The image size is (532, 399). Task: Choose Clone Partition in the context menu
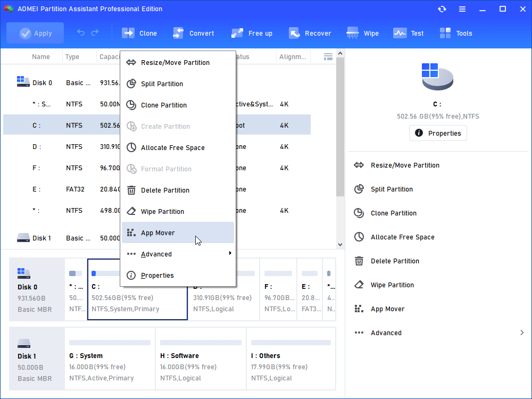point(178,105)
